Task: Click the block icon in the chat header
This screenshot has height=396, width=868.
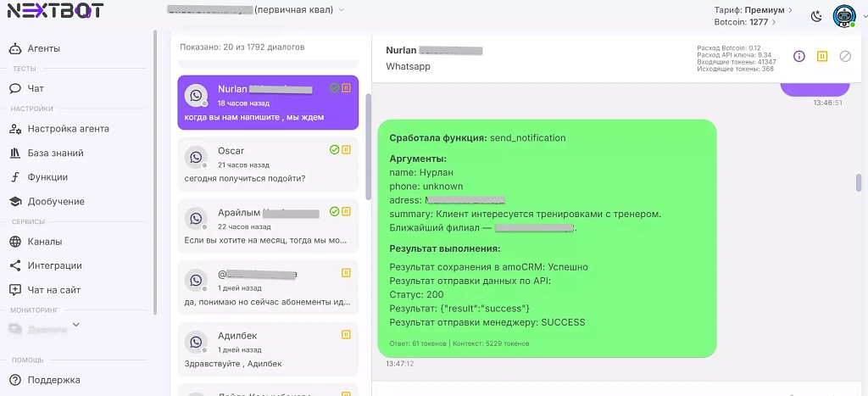Action: [x=844, y=56]
